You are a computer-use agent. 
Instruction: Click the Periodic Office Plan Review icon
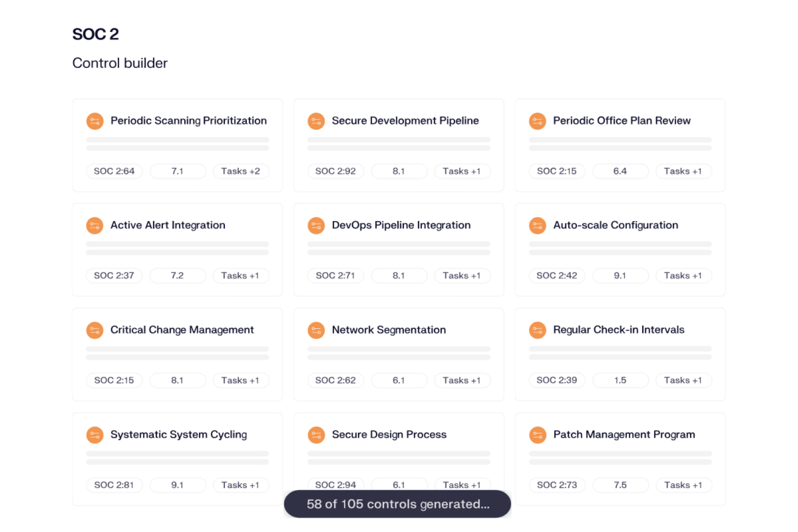pos(538,121)
